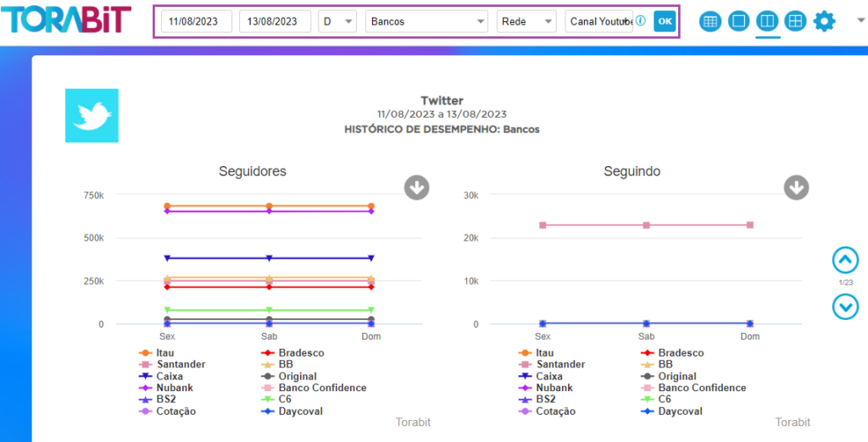The width and height of the screenshot is (868, 442).
Task: Click the info icon beside Canal Youtube
Action: point(641,20)
